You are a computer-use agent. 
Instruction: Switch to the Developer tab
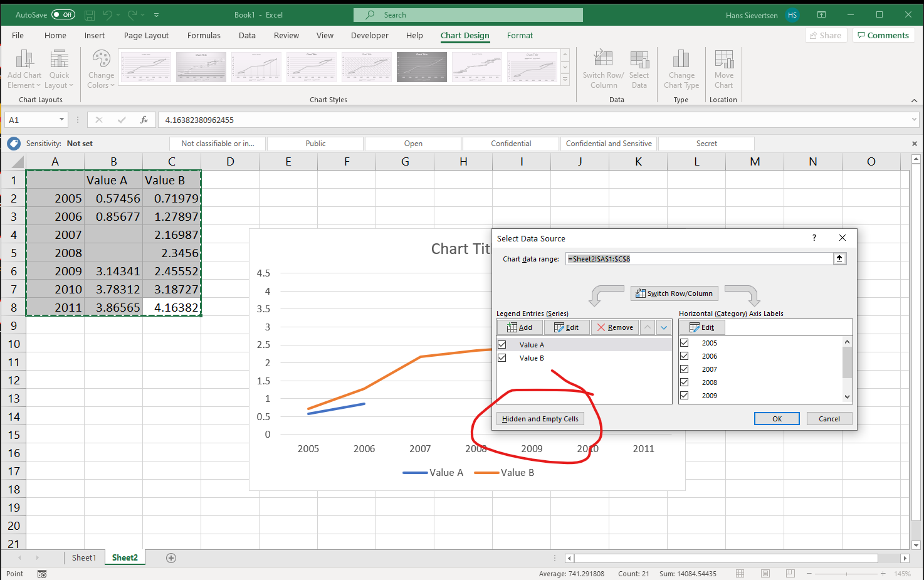[370, 35]
